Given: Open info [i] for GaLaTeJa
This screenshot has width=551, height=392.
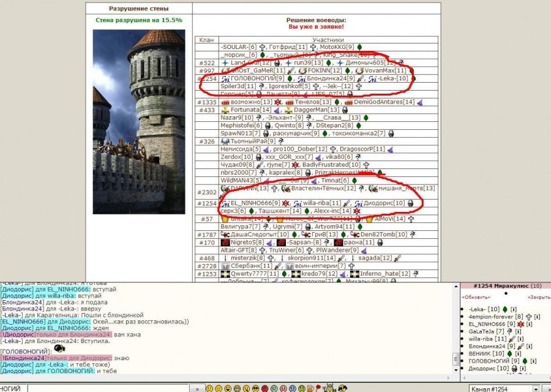Looking at the screenshot, I should [519, 331].
